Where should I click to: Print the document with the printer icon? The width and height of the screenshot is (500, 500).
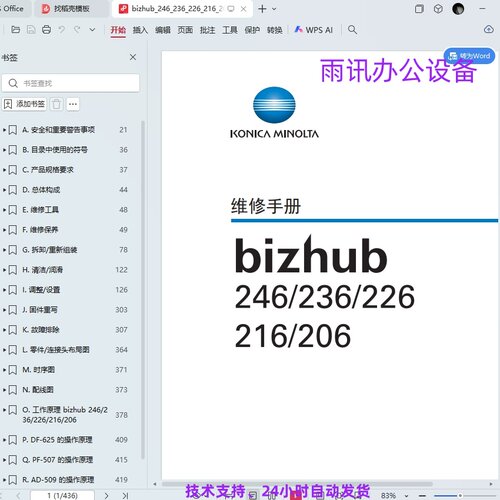[x=47, y=30]
